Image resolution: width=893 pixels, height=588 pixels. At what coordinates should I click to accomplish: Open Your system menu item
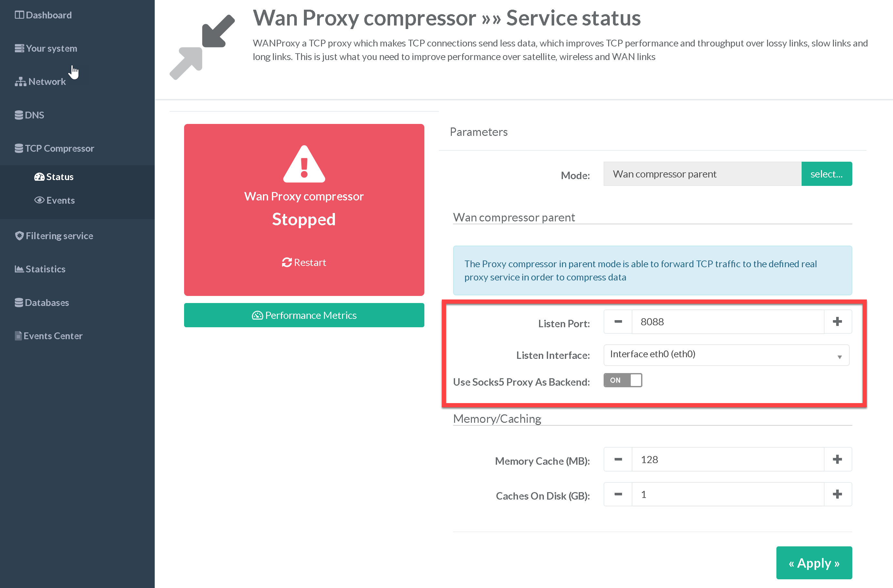51,48
